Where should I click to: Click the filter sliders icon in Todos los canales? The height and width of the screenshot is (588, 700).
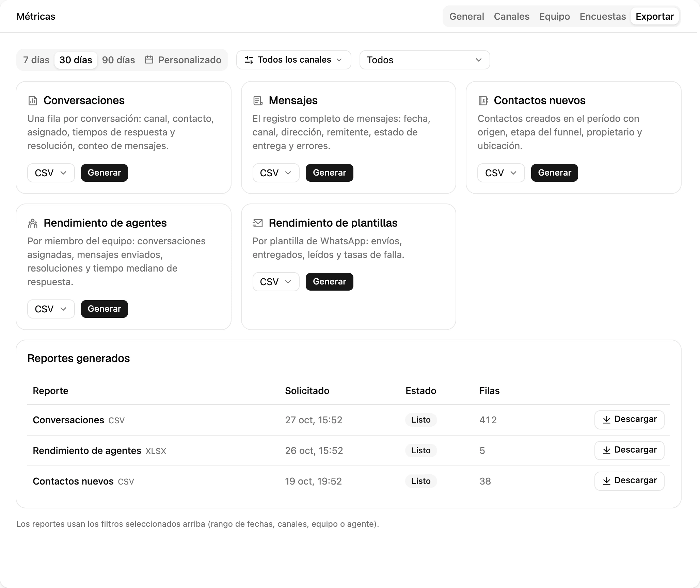coord(249,60)
